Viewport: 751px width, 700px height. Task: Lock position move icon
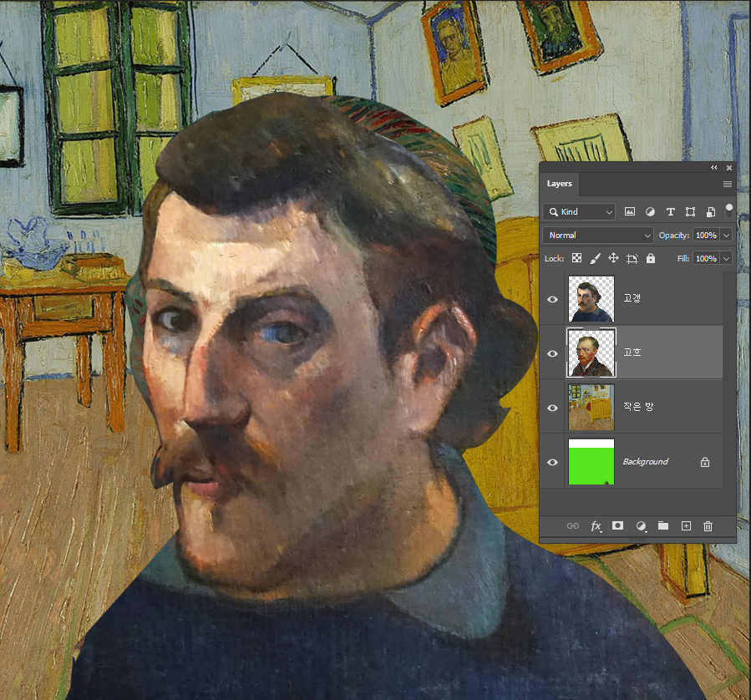click(613, 259)
